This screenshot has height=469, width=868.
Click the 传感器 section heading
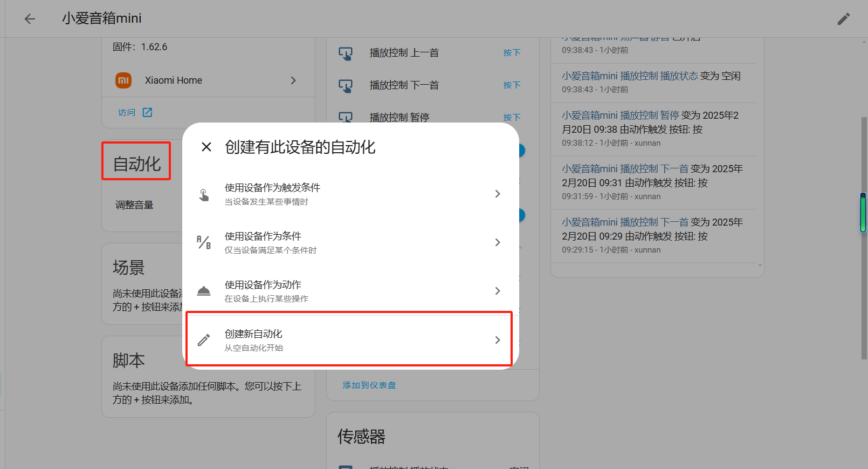pos(361,437)
